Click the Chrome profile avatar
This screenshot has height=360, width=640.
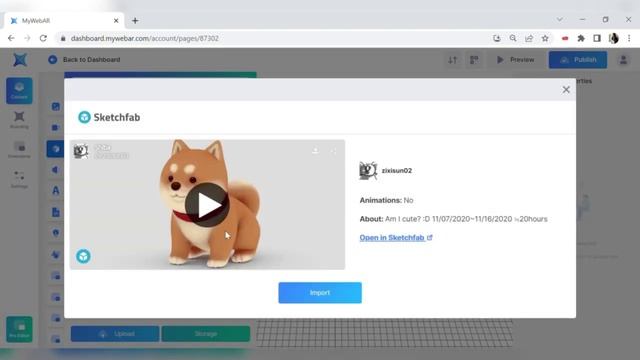pos(613,38)
